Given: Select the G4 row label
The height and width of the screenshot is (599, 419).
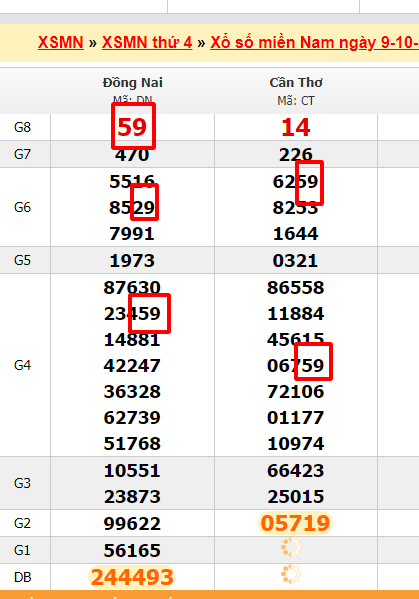Looking at the screenshot, I should coord(22,365).
